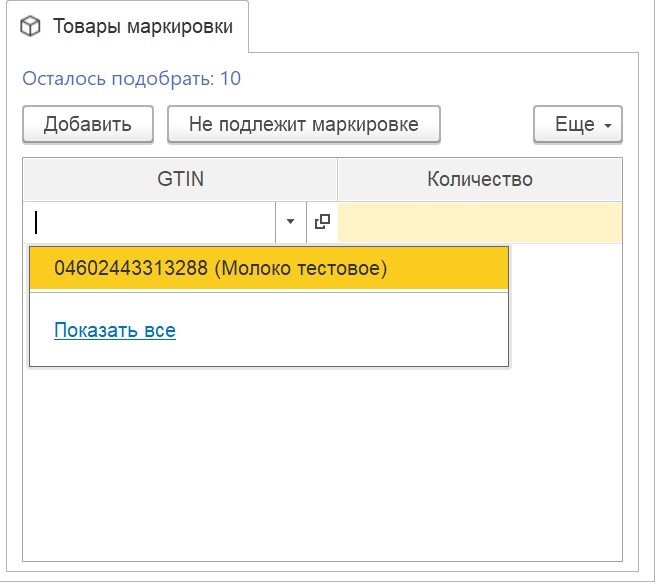
Task: Click the Добавить button
Action: click(x=88, y=124)
